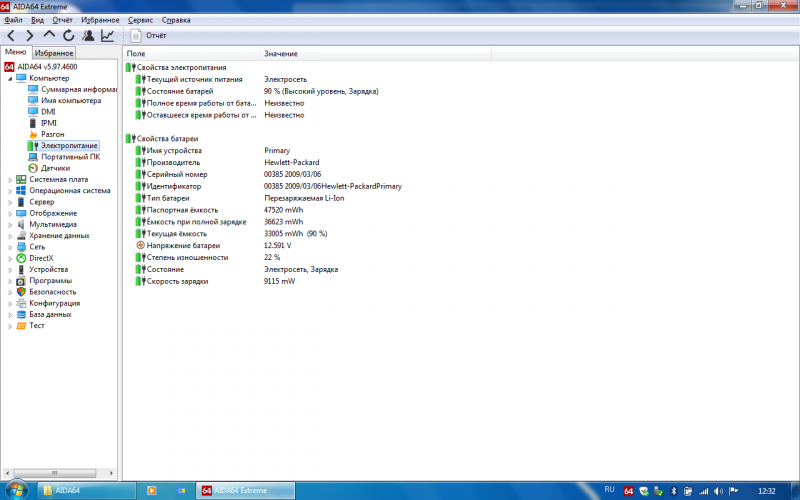Viewport: 800px width, 500px height.
Task: Open the Вид menu
Action: click(37, 20)
